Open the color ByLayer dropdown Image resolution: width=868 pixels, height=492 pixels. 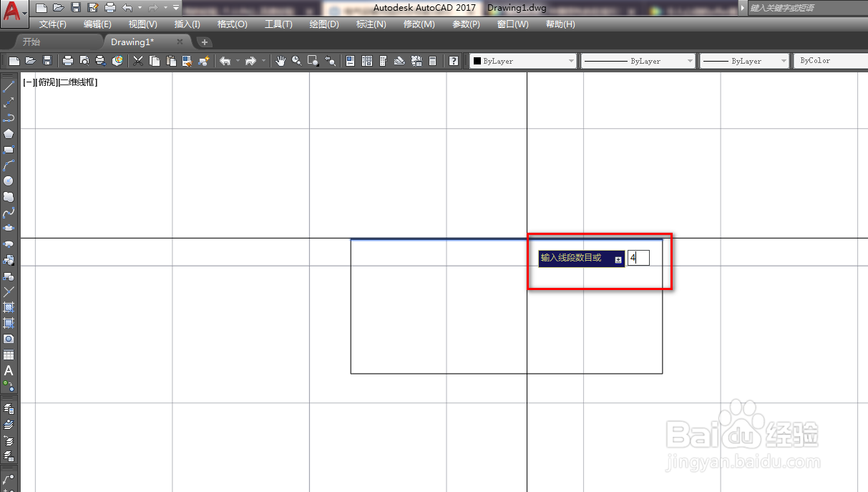(x=523, y=61)
